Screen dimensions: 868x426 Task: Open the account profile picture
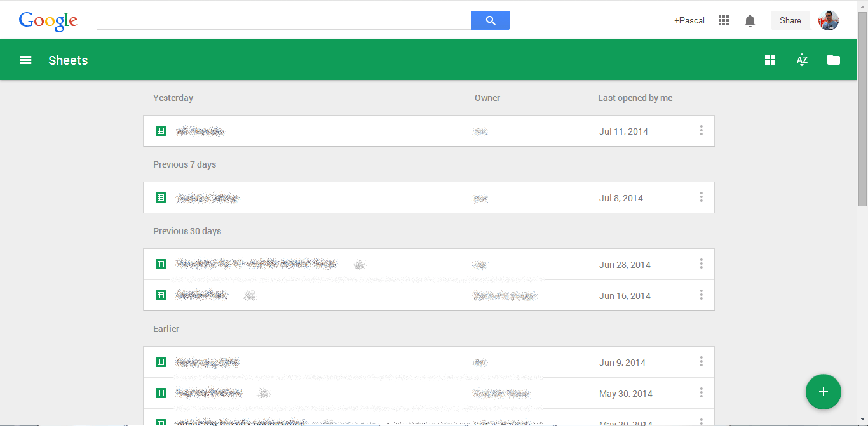(x=828, y=20)
